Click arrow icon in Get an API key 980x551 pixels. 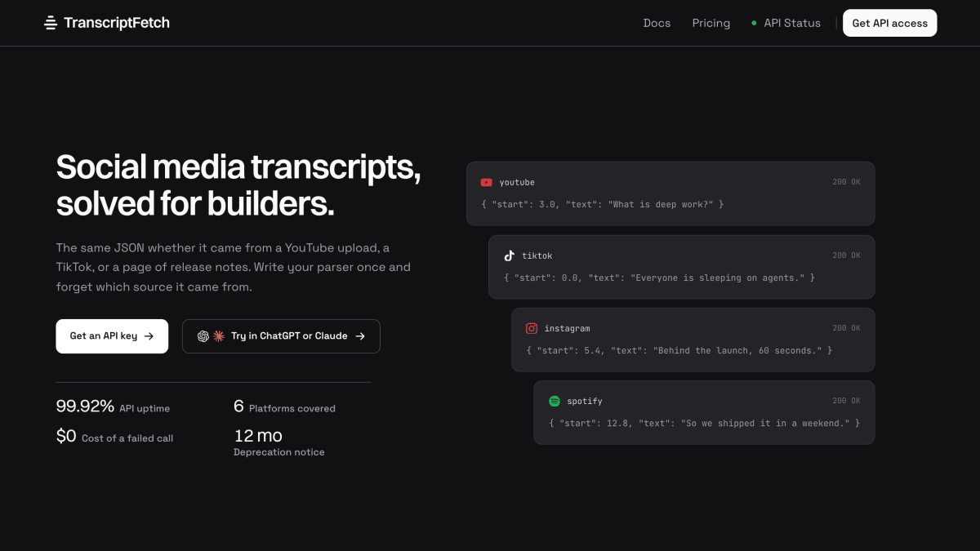tap(149, 336)
